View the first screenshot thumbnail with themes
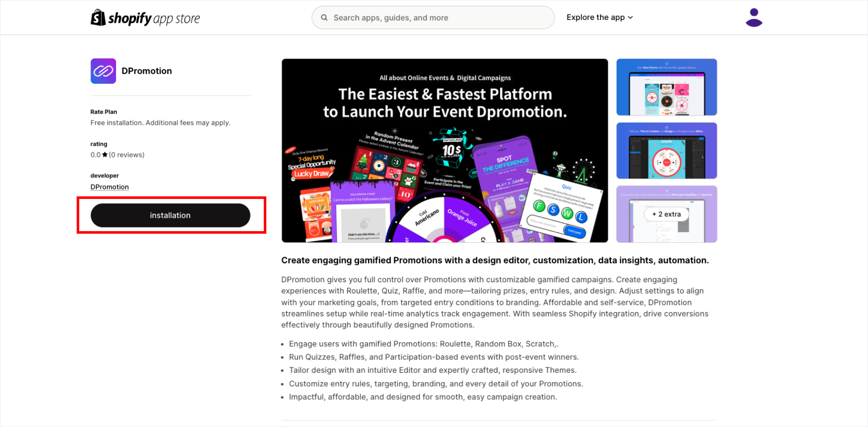 point(667,87)
